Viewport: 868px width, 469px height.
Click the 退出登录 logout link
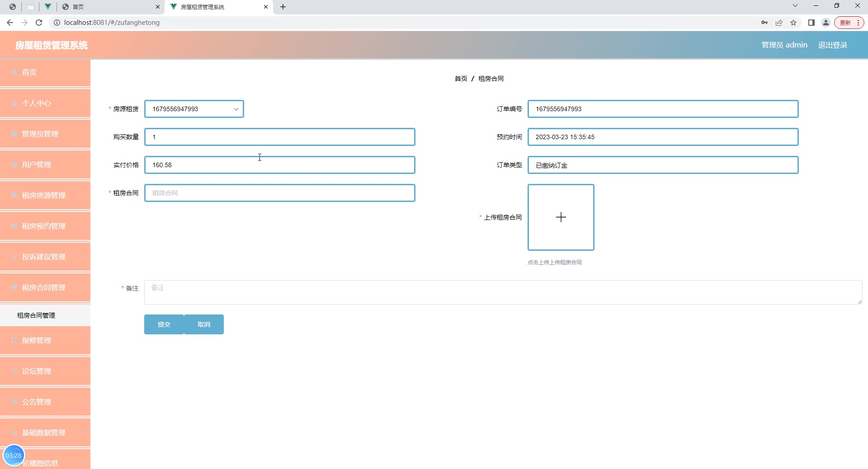click(832, 45)
